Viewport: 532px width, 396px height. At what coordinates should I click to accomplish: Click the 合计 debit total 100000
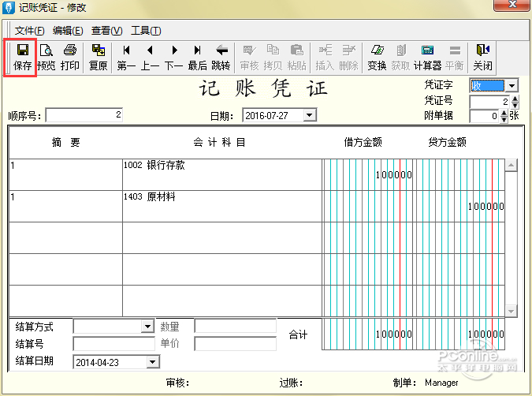(x=393, y=334)
